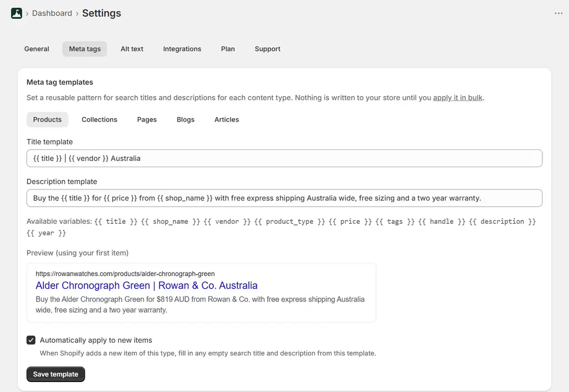This screenshot has height=392, width=569.
Task: Click the {{ description }} variable text
Action: click(x=502, y=222)
